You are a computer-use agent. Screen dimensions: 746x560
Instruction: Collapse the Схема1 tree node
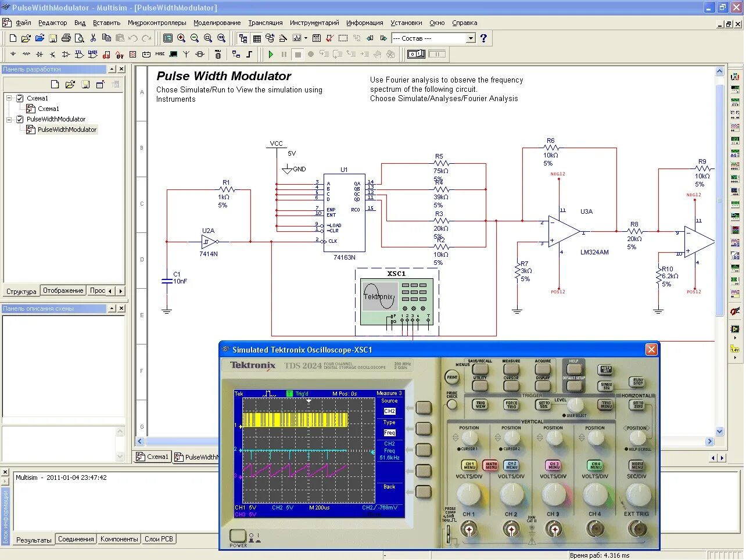[9, 98]
